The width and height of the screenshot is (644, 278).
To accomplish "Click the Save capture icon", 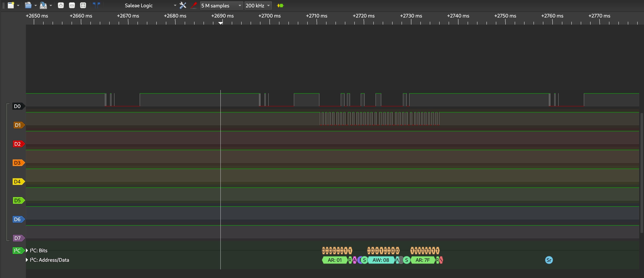I will (43, 5).
